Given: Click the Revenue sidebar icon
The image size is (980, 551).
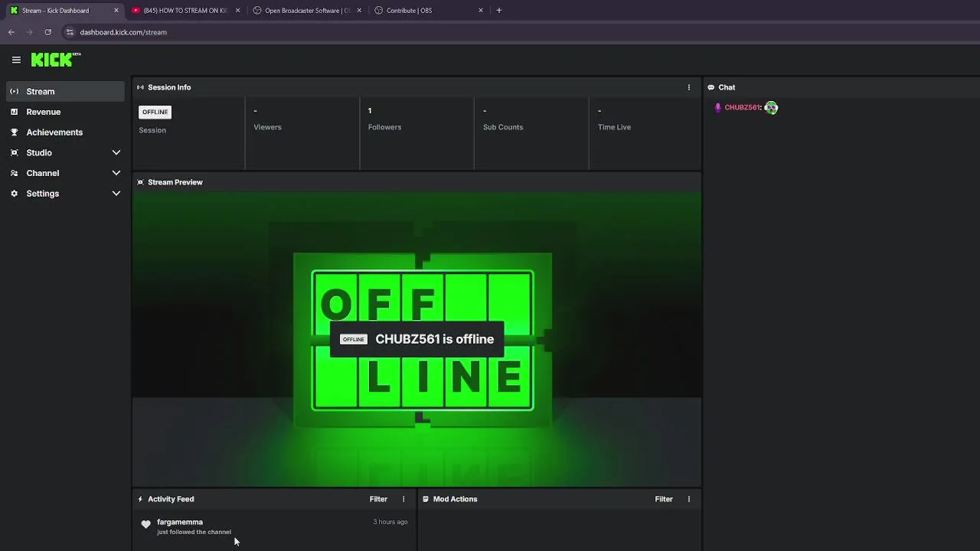Looking at the screenshot, I should [x=14, y=112].
